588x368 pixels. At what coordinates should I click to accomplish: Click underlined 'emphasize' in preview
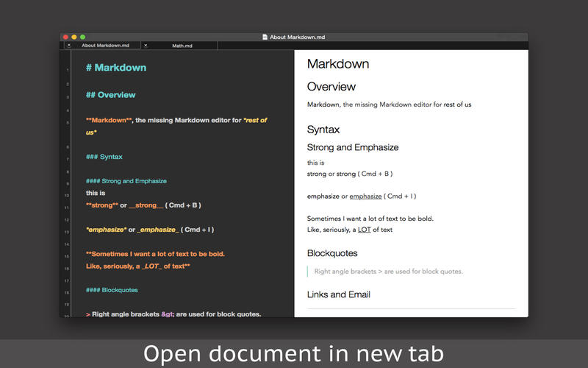[365, 196]
